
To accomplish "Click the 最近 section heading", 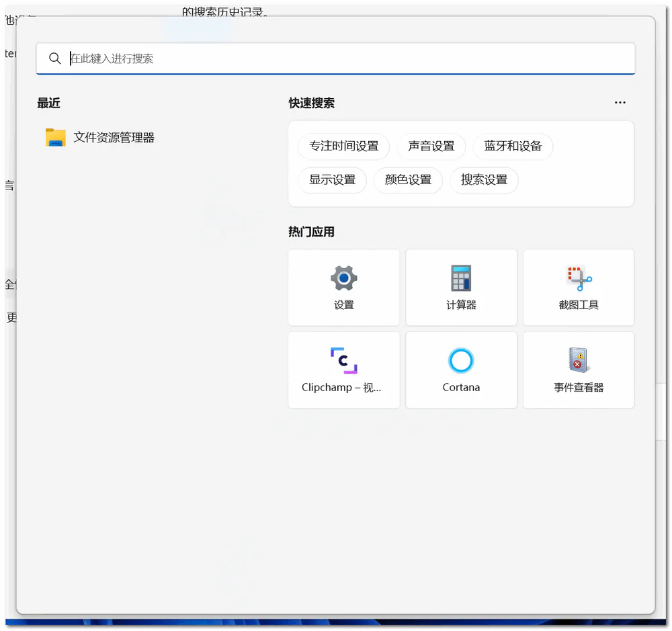I will coord(48,103).
